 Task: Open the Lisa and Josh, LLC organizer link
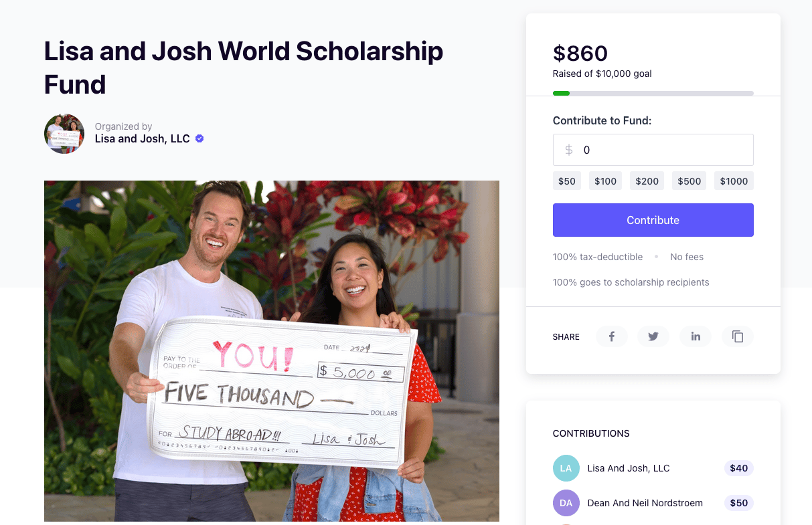pyautogui.click(x=142, y=139)
